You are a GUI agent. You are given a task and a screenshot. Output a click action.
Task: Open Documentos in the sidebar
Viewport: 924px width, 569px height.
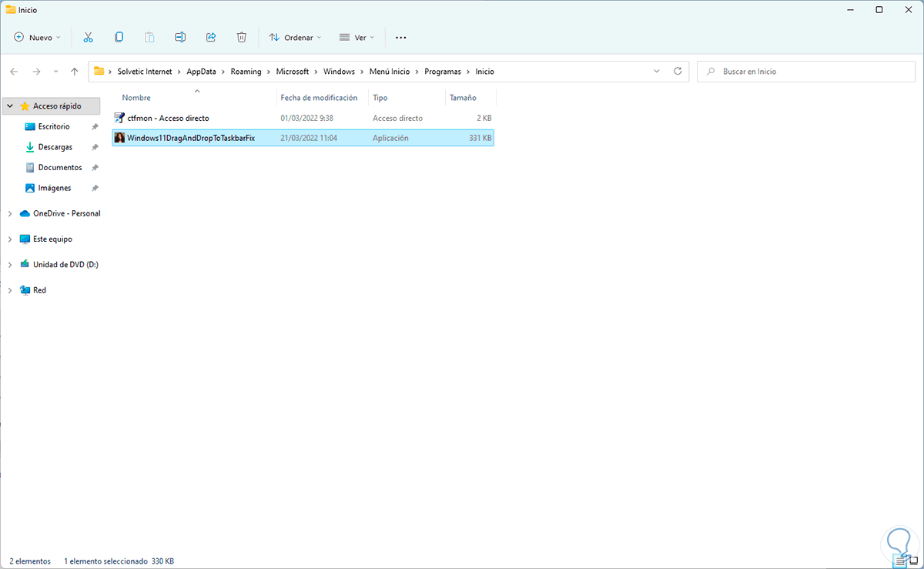click(60, 167)
